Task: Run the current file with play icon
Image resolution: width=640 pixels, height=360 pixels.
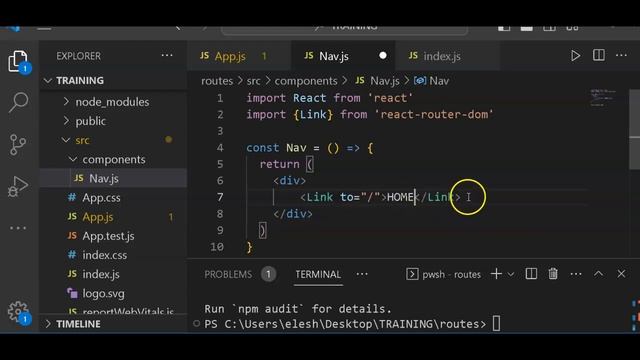Action: [575, 56]
